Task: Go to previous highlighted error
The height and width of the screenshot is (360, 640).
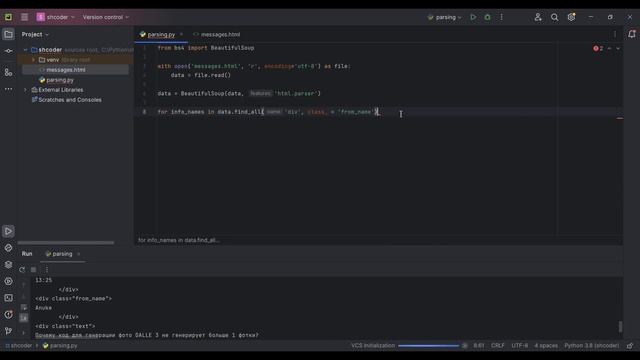Action: pyautogui.click(x=609, y=48)
